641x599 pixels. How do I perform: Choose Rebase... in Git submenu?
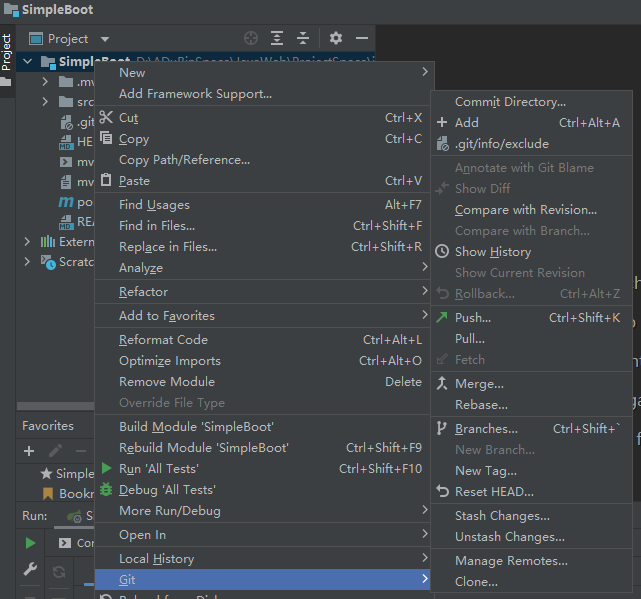[x=531, y=405]
